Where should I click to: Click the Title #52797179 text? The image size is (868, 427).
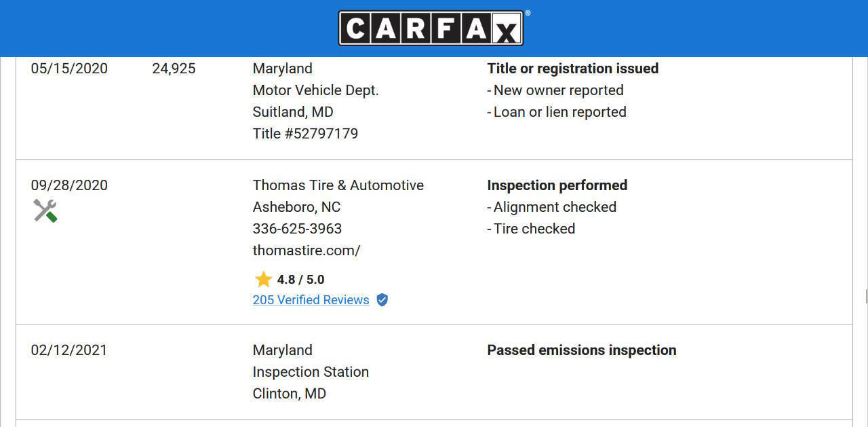305,134
